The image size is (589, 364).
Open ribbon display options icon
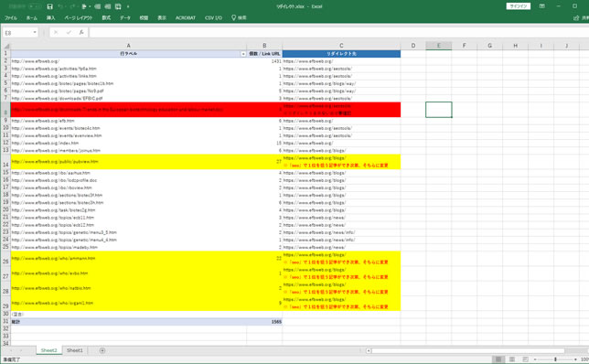[x=542, y=6]
